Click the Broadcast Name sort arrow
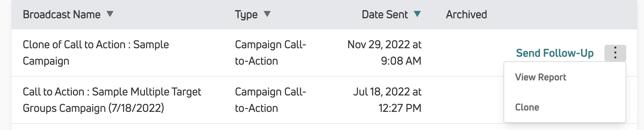The image size is (644, 130). (110, 14)
